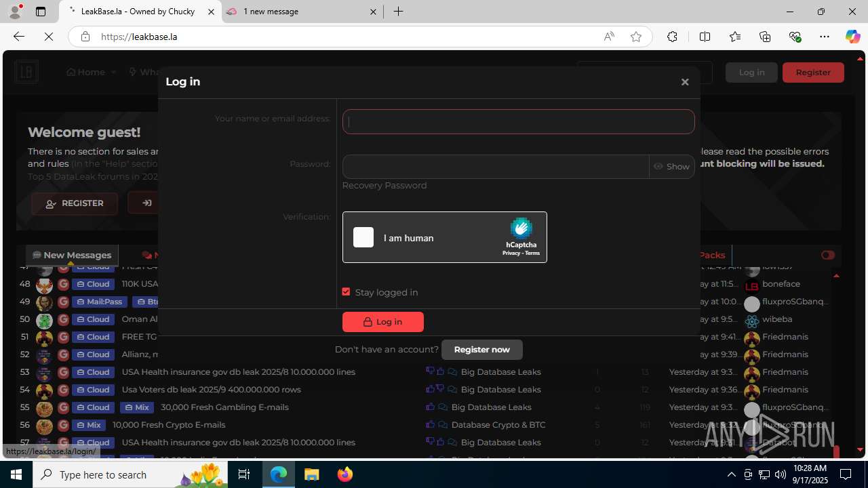Screen dimensions: 868x488
Task: Open the Copilot sidebar icon
Action: click(x=852, y=37)
